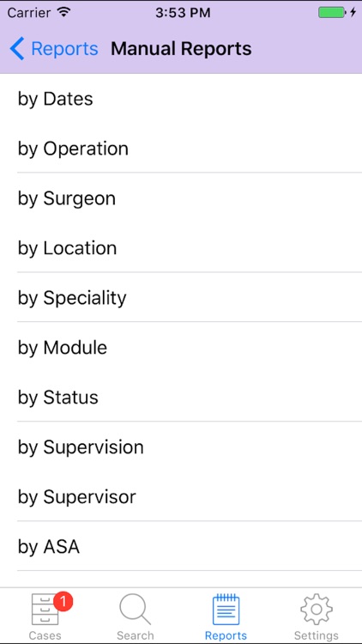Tap the red notification badge on Cases
Screen dimensions: 362x644
[x=63, y=602]
